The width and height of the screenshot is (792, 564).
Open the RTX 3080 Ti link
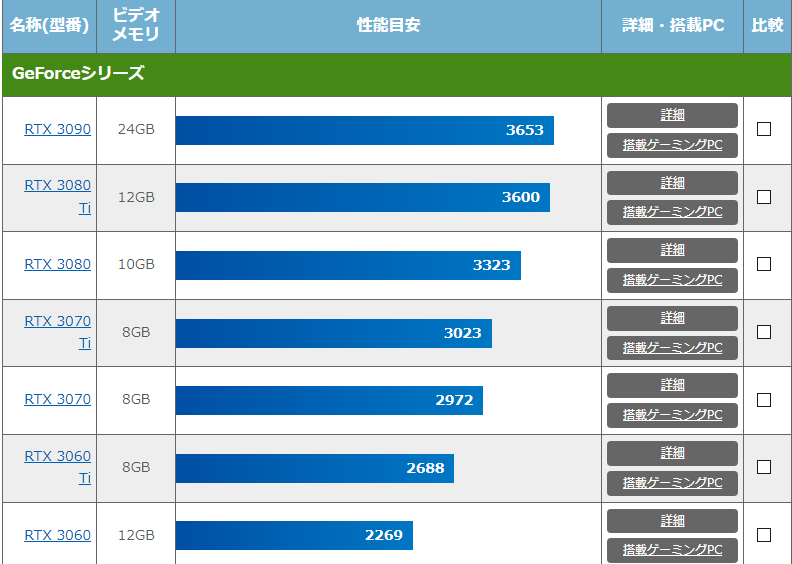[x=58, y=196]
